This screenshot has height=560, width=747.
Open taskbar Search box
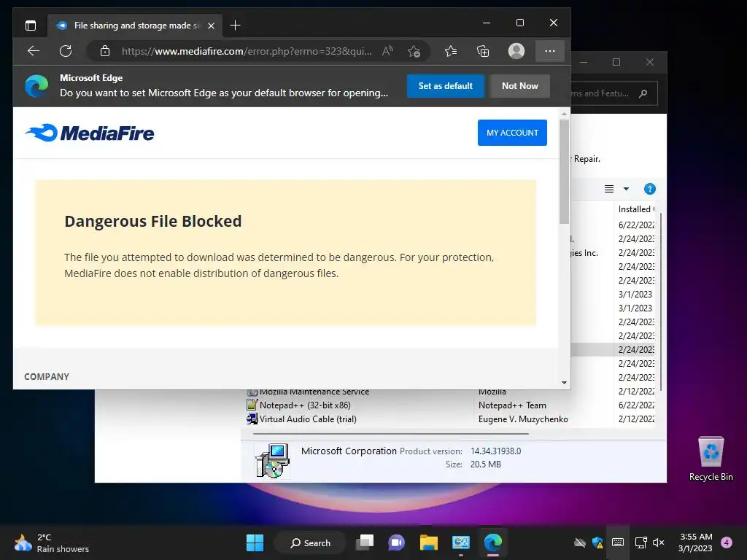[x=310, y=542]
